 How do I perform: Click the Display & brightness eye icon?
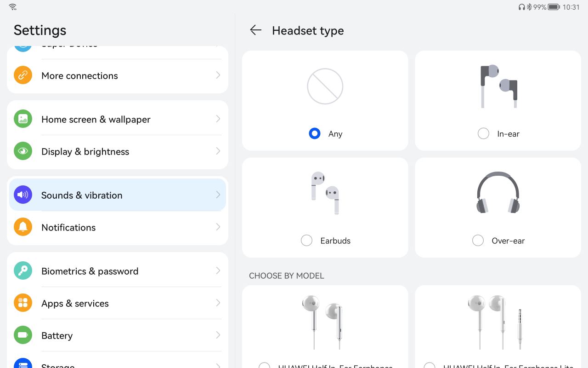pyautogui.click(x=23, y=151)
